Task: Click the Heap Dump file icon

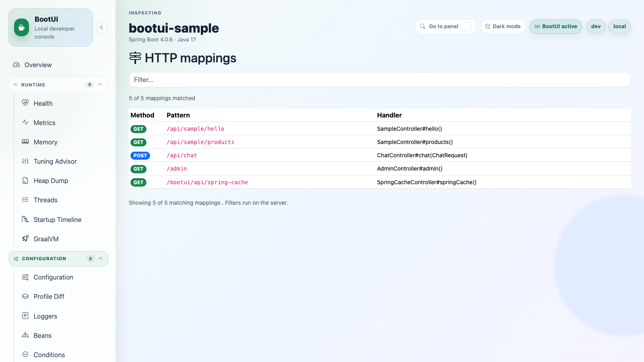Action: coord(25,180)
